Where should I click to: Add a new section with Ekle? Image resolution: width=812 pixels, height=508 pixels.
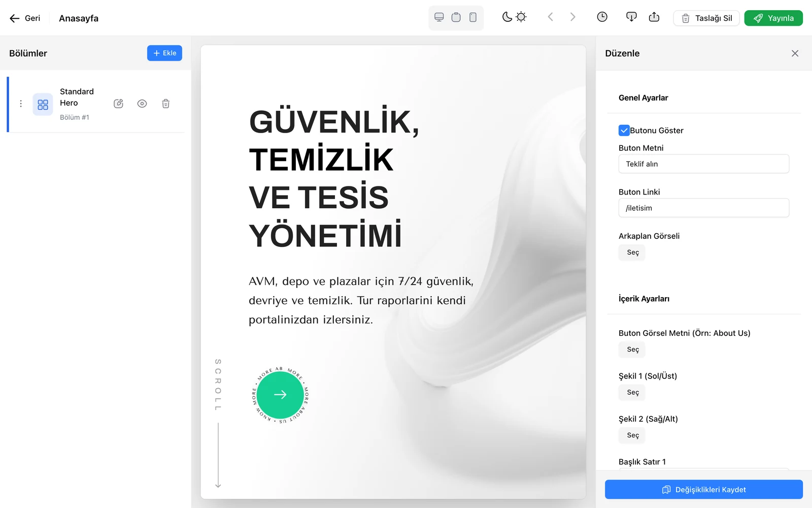tap(164, 53)
